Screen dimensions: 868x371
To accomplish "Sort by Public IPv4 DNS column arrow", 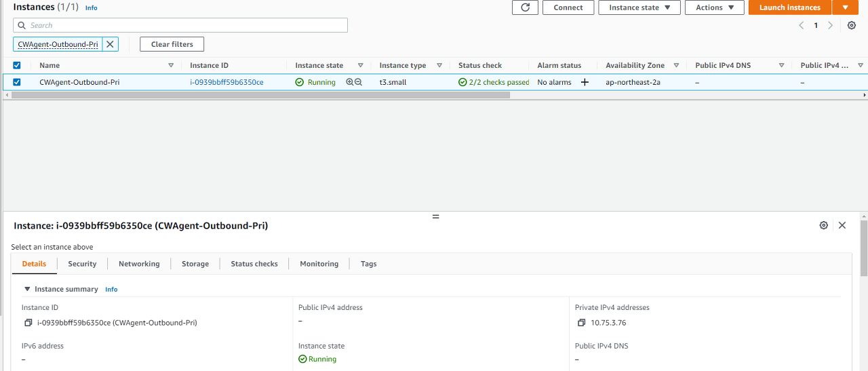I will pyautogui.click(x=781, y=65).
